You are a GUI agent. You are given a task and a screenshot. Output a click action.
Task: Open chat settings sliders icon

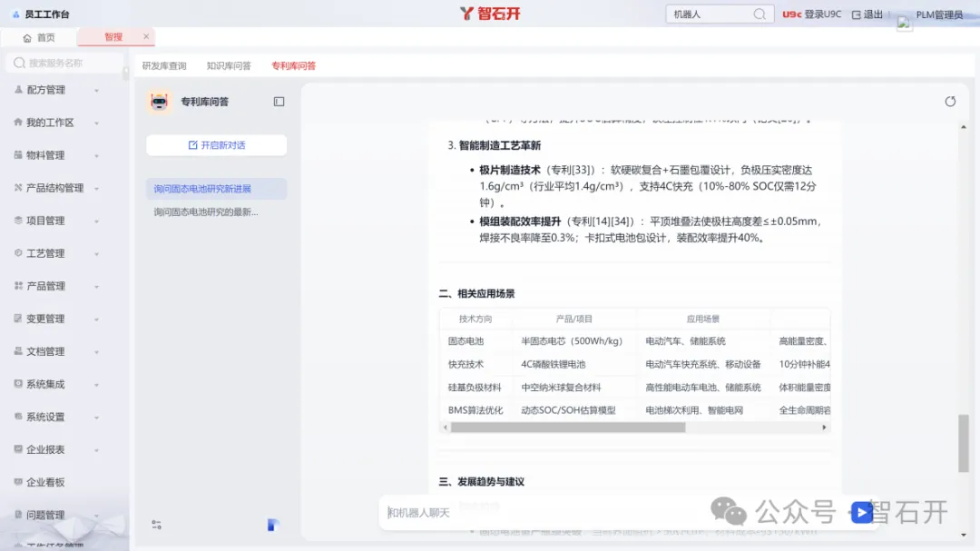pos(156,525)
